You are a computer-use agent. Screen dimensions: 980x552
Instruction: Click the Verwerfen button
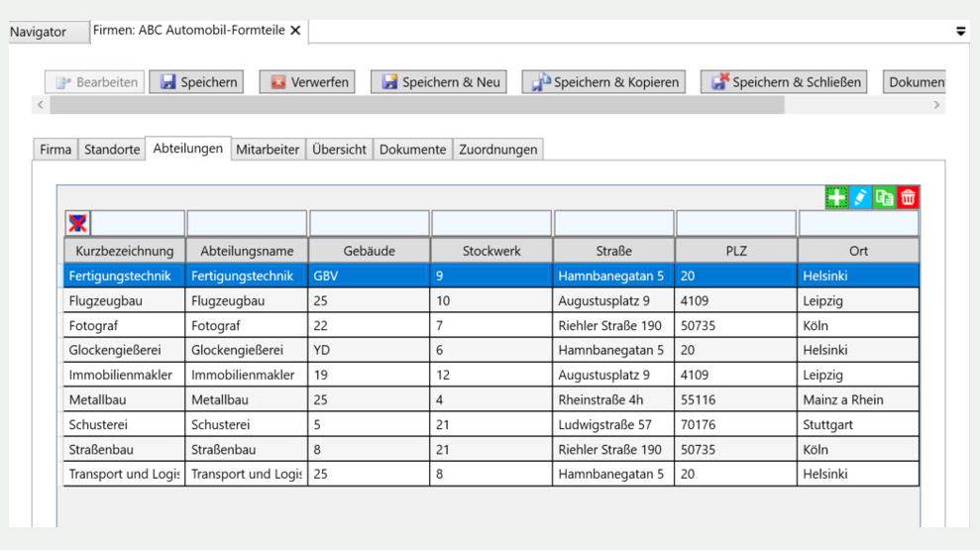coord(307,82)
